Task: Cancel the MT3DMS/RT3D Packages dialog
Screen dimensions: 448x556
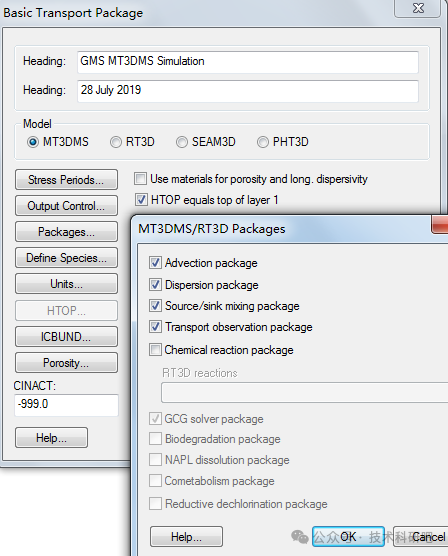Action: click(421, 537)
